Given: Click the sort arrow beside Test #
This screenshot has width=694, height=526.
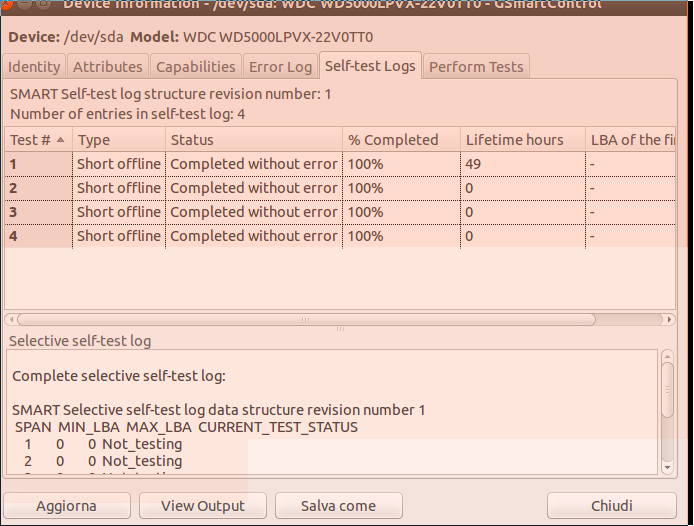Looking at the screenshot, I should click(61, 140).
